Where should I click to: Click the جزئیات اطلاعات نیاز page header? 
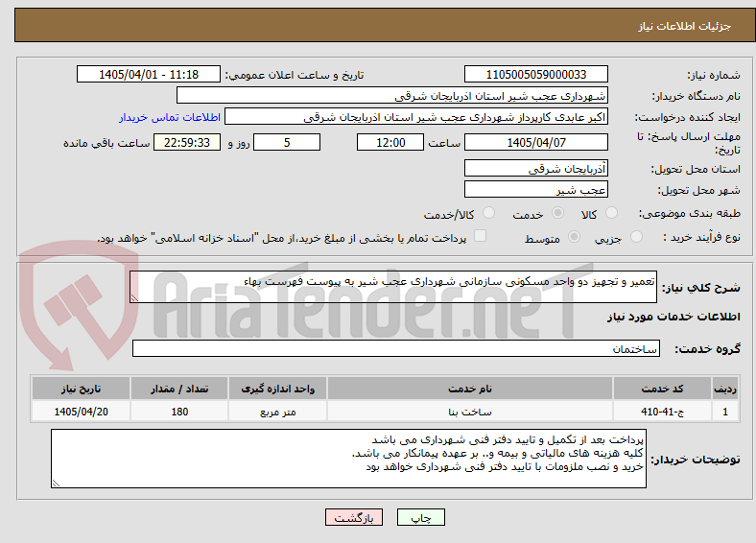click(x=685, y=26)
